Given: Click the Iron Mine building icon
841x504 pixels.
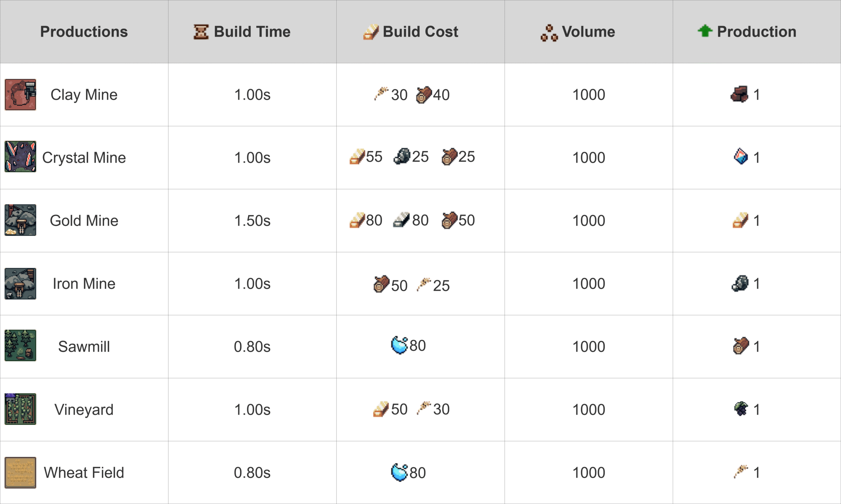Looking at the screenshot, I should click(x=20, y=283).
